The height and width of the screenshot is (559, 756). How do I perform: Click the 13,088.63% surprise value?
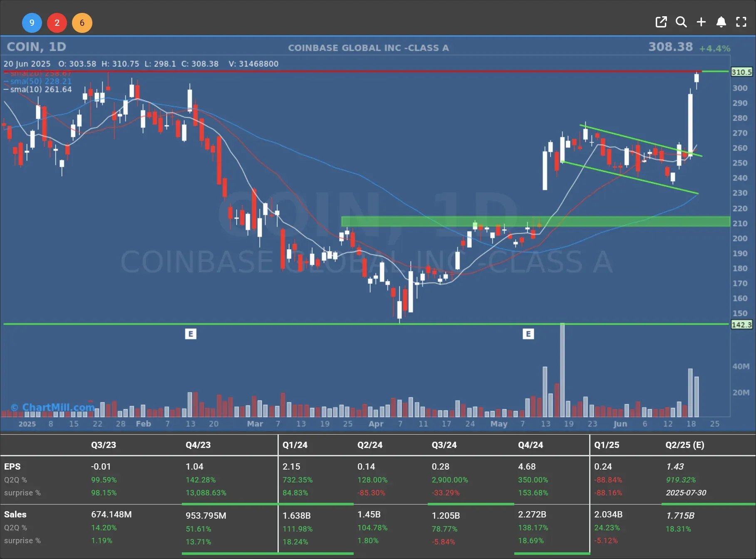206,493
